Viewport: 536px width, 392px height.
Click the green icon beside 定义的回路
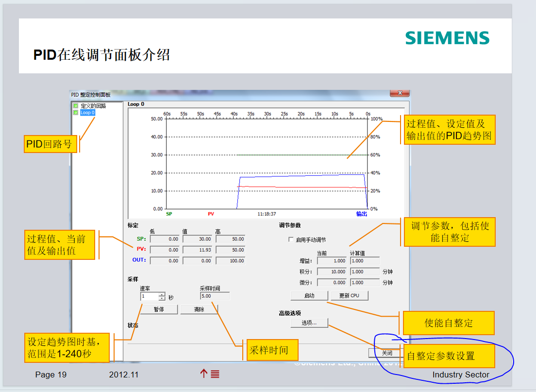[x=75, y=105]
